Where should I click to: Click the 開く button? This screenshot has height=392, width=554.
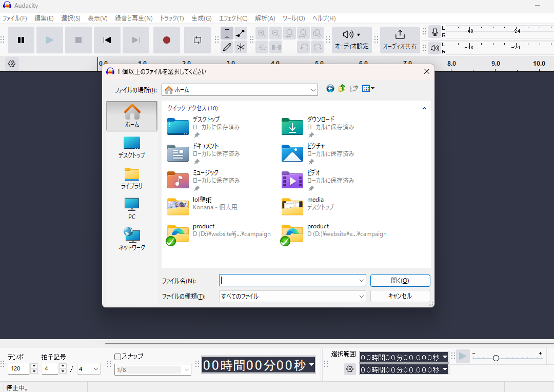[400, 281]
